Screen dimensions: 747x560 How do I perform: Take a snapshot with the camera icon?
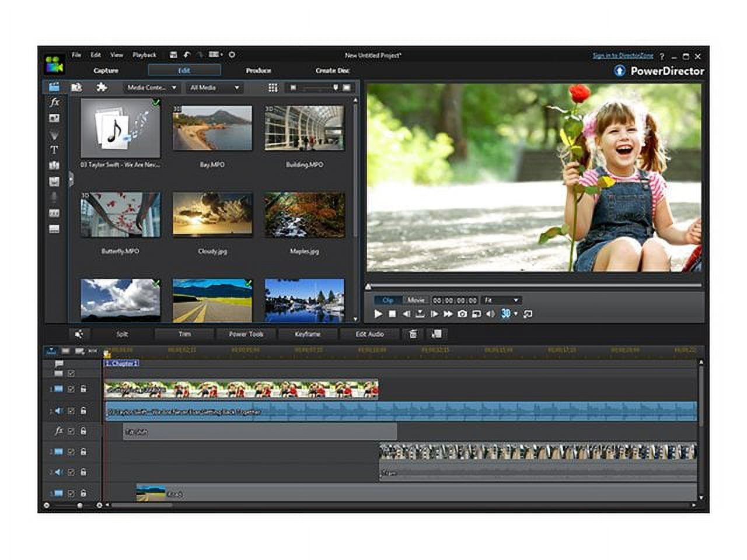pos(462,314)
